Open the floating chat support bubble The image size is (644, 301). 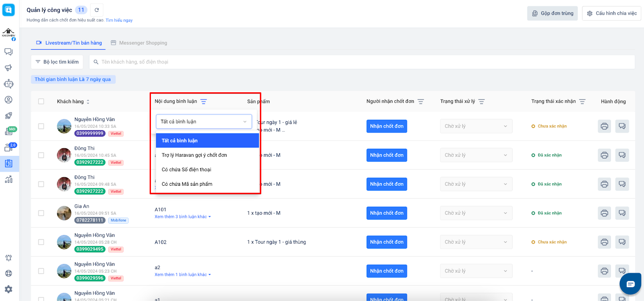tap(630, 284)
